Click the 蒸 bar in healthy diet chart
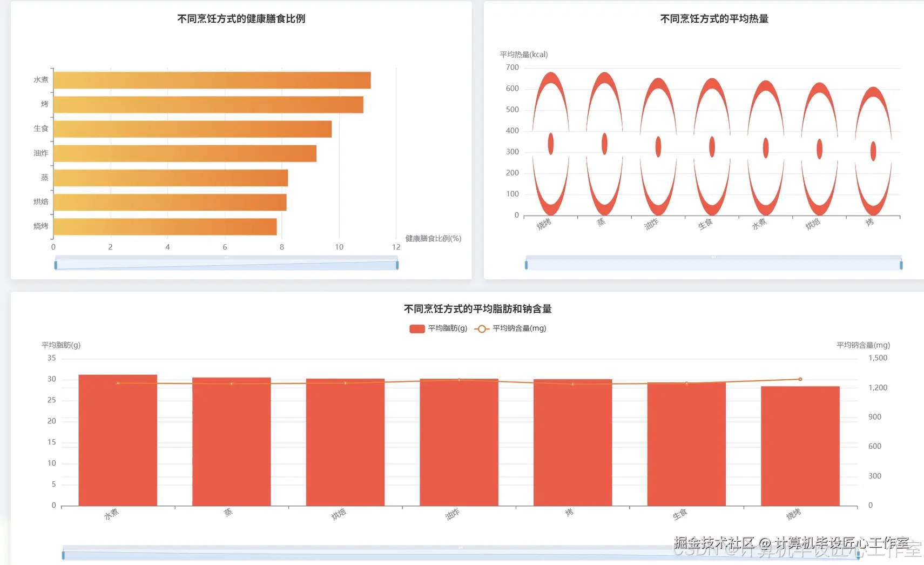Screen dimensions: 924x565 [171, 178]
